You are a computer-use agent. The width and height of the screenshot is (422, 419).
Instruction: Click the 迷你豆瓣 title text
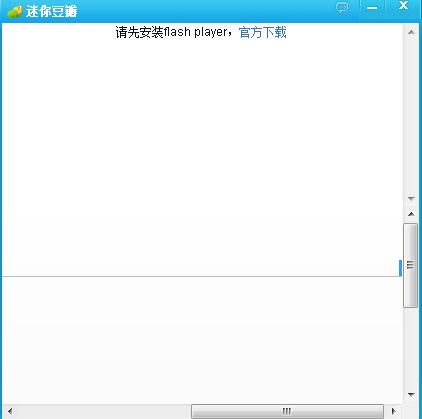(52, 12)
